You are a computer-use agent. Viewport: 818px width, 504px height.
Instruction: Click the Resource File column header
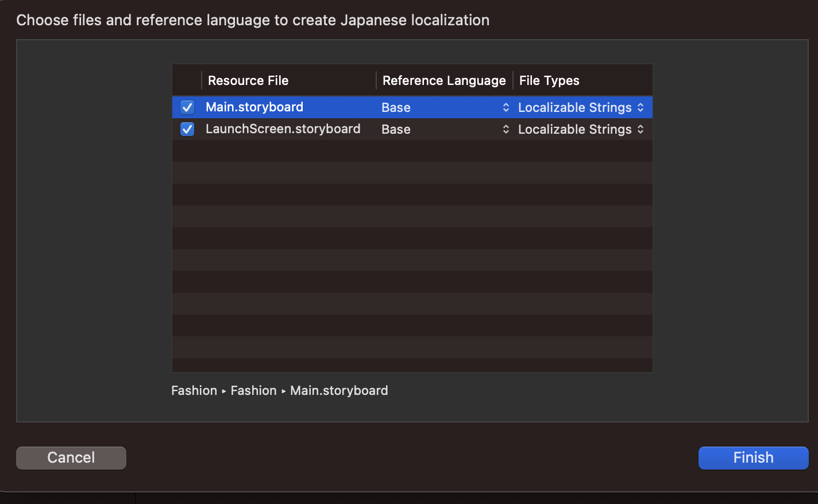[x=288, y=80]
